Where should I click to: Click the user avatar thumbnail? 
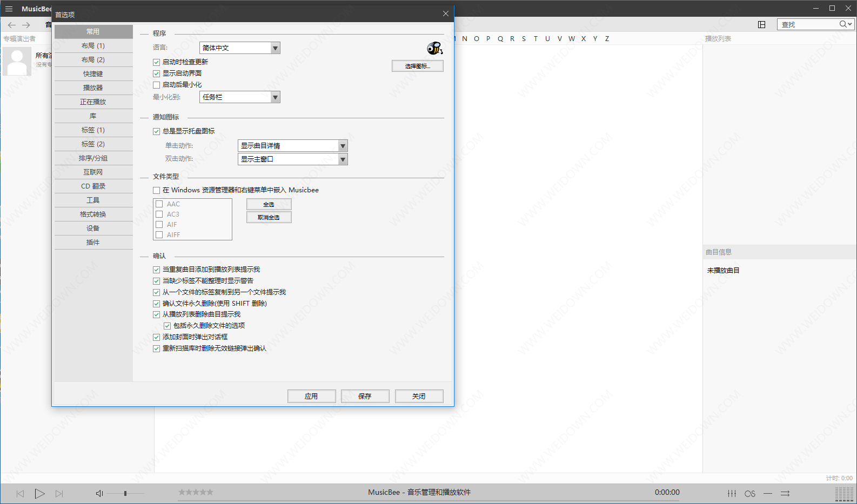(17, 61)
